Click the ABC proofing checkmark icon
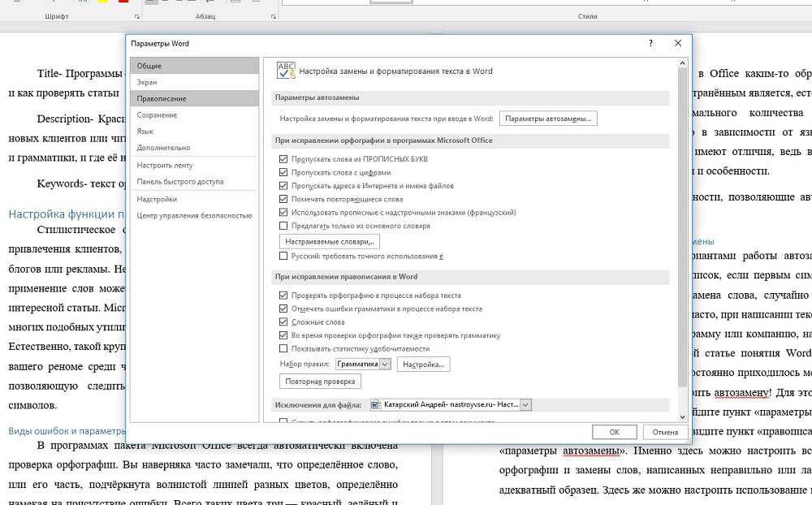The width and height of the screenshot is (812, 505). 286,71
